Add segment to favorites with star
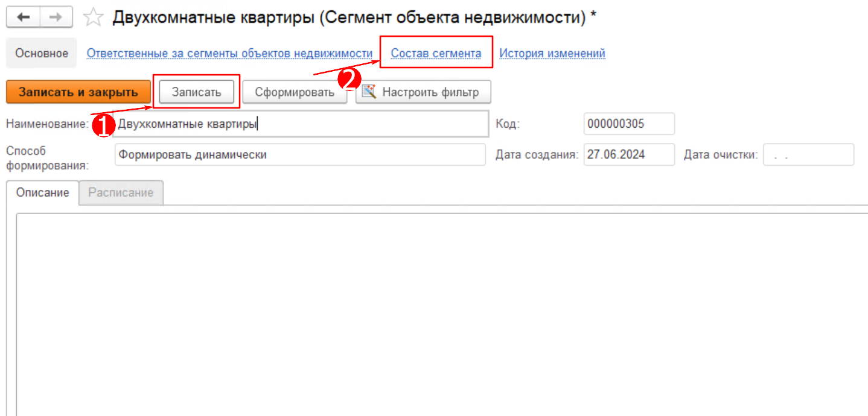 (x=93, y=17)
